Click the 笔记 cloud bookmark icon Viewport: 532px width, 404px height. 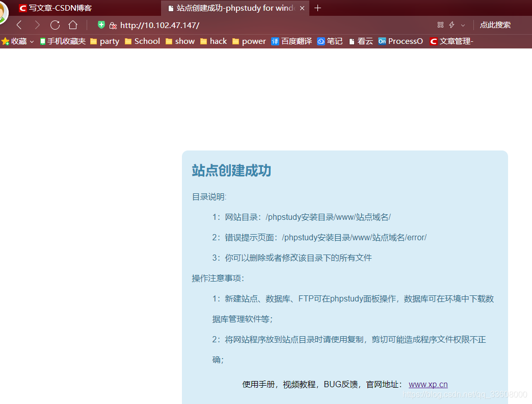coord(321,41)
